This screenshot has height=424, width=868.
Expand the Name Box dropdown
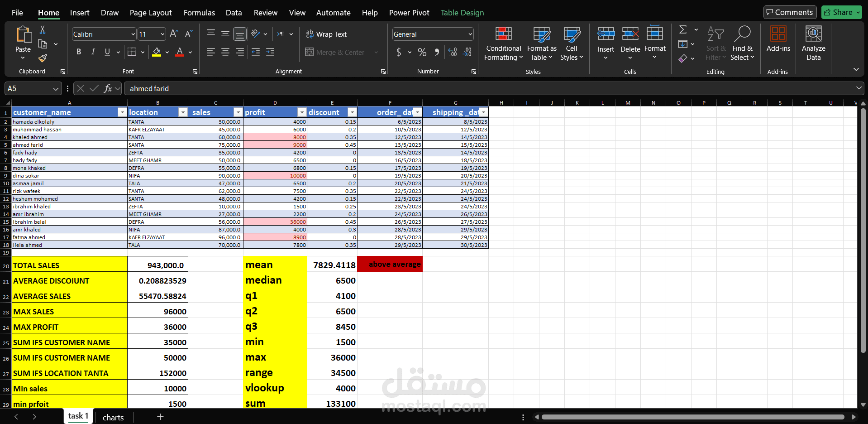click(56, 89)
